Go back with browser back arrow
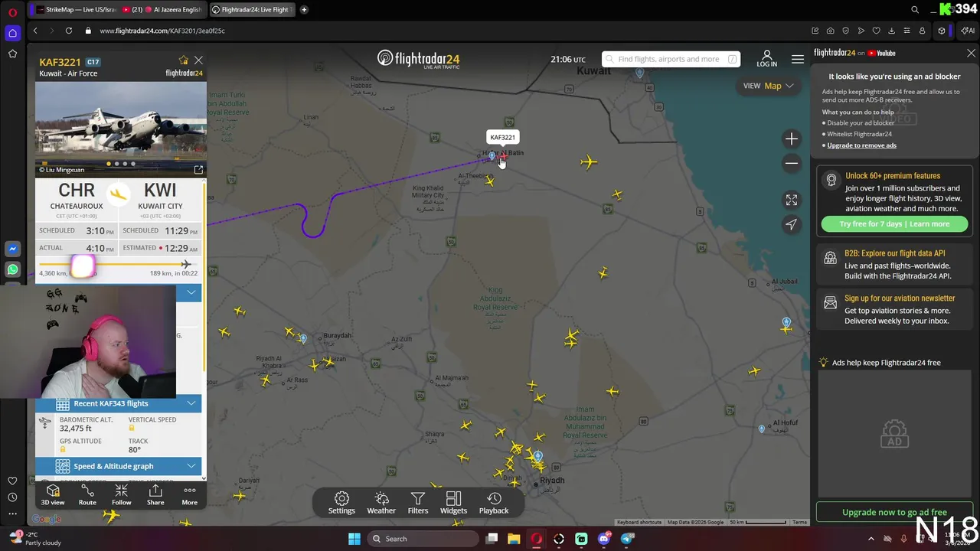This screenshot has width=980, height=551. tap(35, 31)
